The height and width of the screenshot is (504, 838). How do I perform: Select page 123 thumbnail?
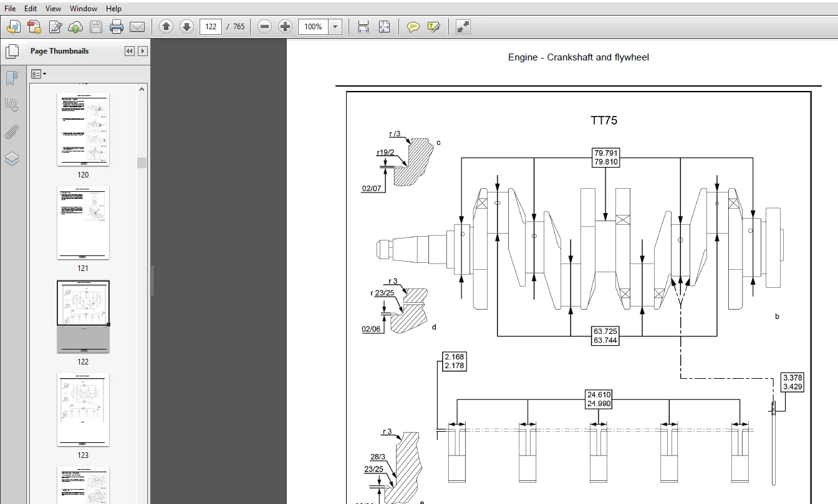(83, 410)
